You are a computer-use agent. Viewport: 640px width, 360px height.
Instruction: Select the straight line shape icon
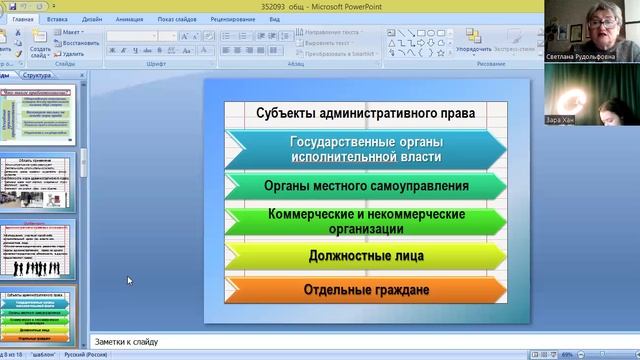tap(402, 33)
